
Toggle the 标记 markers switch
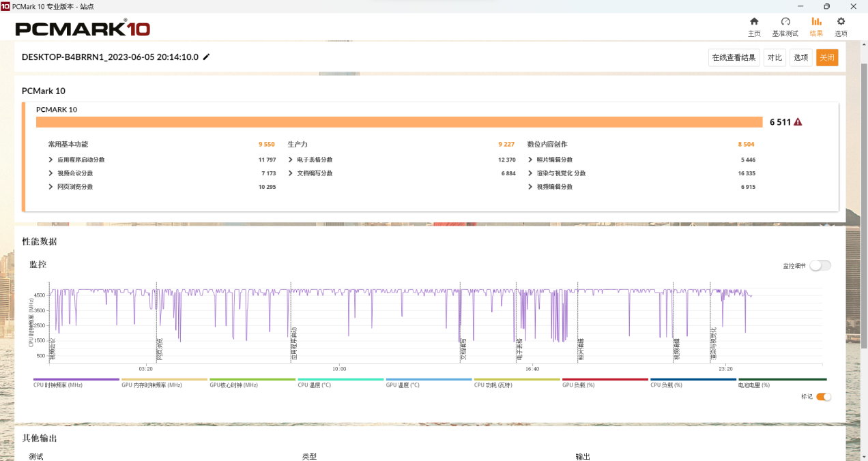tap(824, 396)
